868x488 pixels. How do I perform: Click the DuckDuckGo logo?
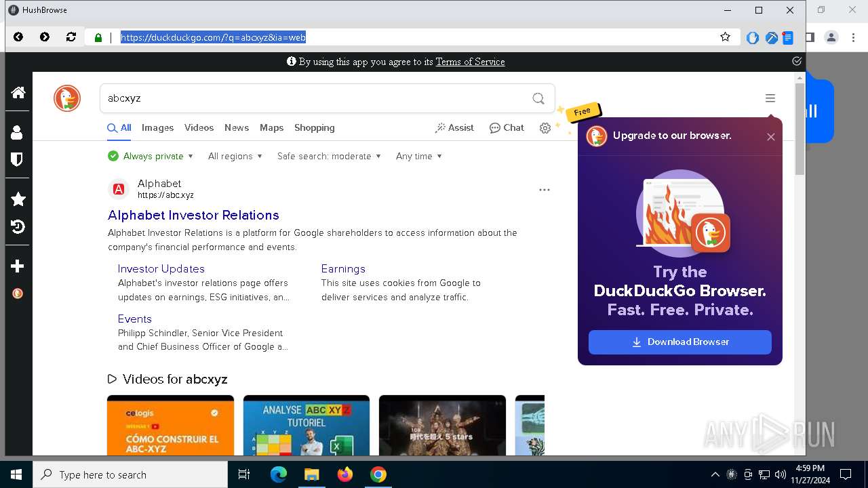pos(67,98)
